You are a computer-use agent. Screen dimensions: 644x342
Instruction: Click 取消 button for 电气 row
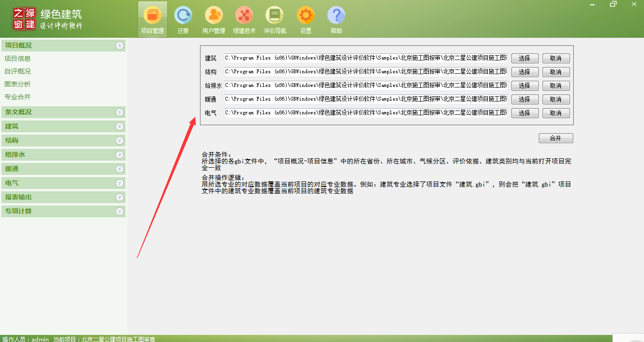coord(556,113)
